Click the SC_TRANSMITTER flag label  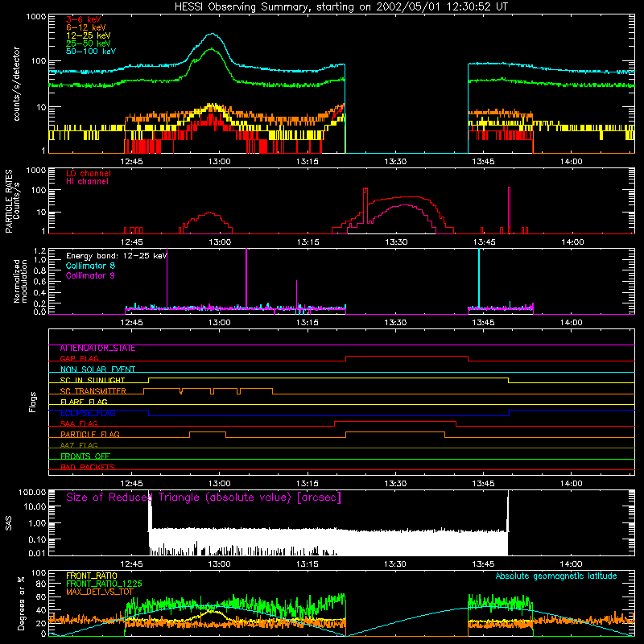pyautogui.click(x=93, y=391)
